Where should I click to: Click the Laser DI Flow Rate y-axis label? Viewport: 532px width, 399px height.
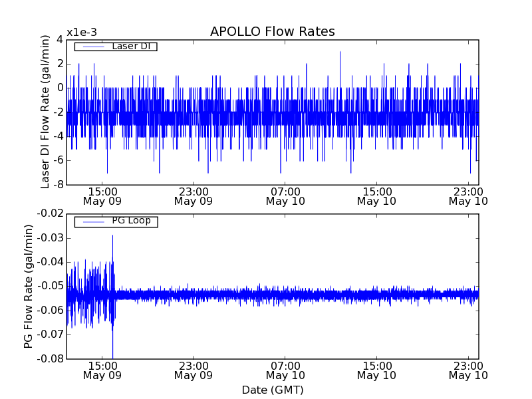coord(46,112)
